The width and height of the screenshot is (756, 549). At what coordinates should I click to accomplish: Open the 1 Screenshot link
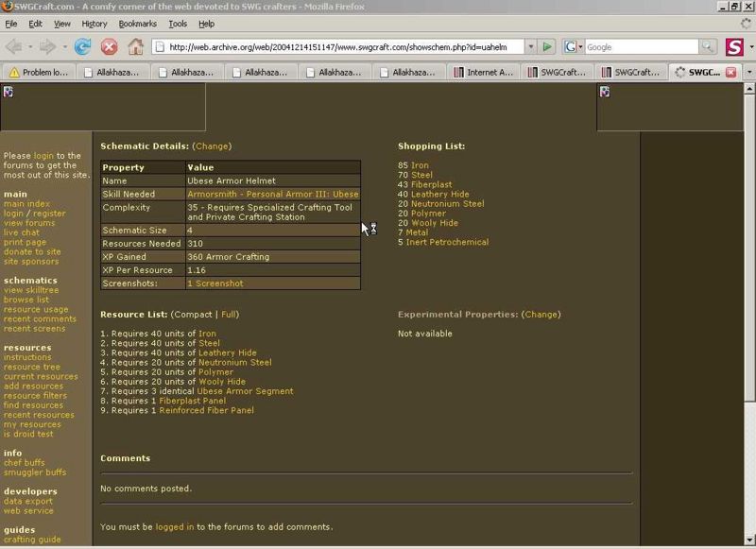tap(215, 283)
